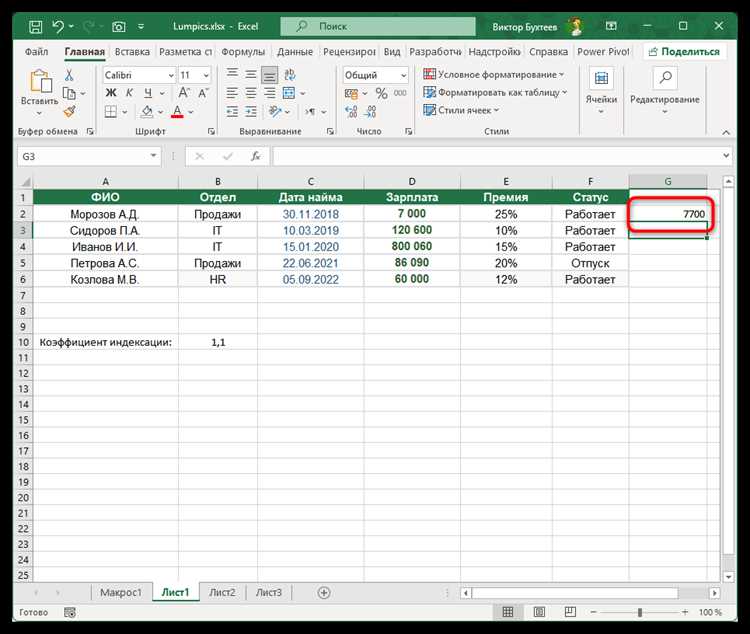Viewport: 750px width, 634px height.
Task: Increase indent in the alignment group
Action: click(x=251, y=111)
